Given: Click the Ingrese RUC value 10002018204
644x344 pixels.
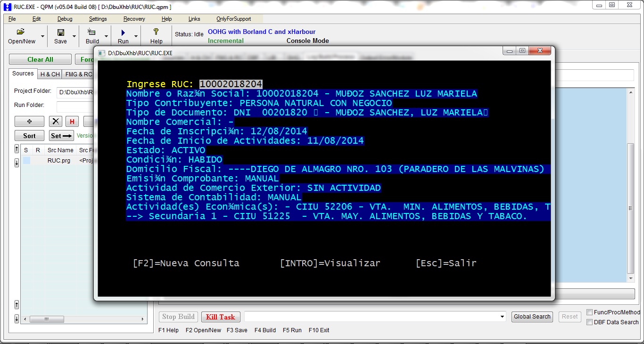Looking at the screenshot, I should [231, 84].
